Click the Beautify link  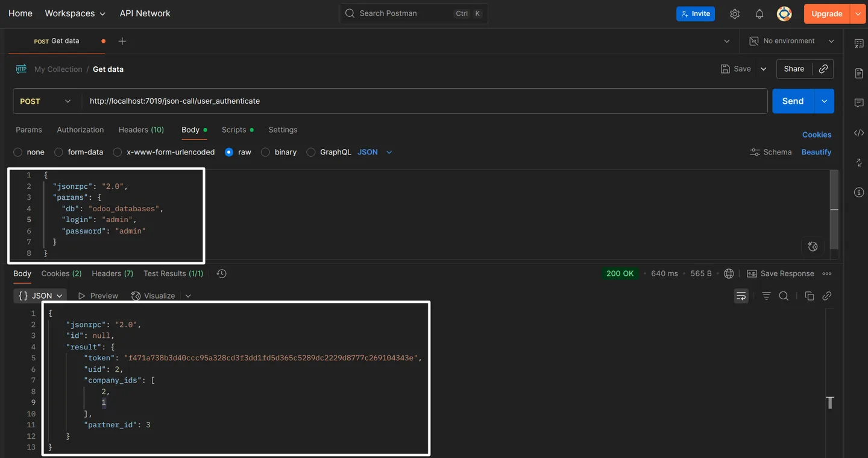click(x=816, y=152)
